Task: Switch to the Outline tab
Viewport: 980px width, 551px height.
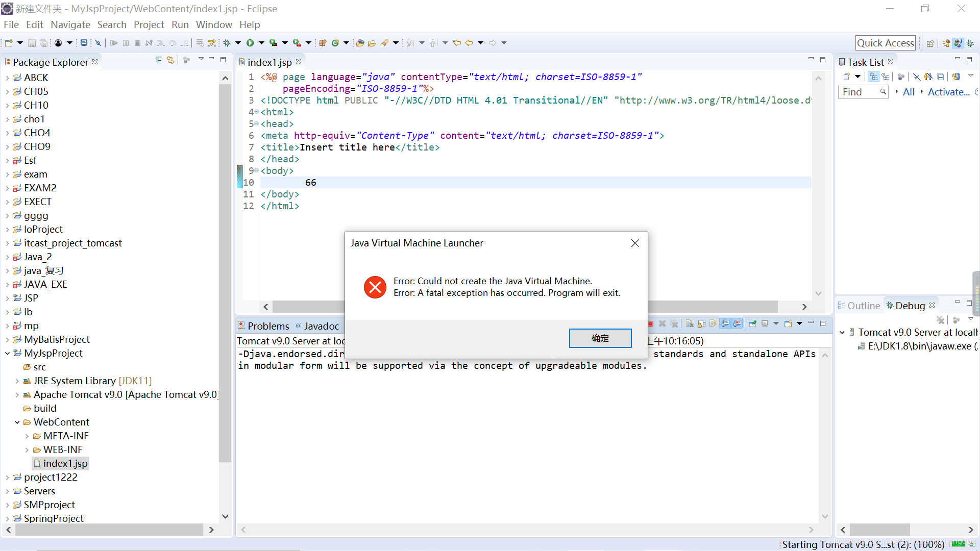Action: 864,305
